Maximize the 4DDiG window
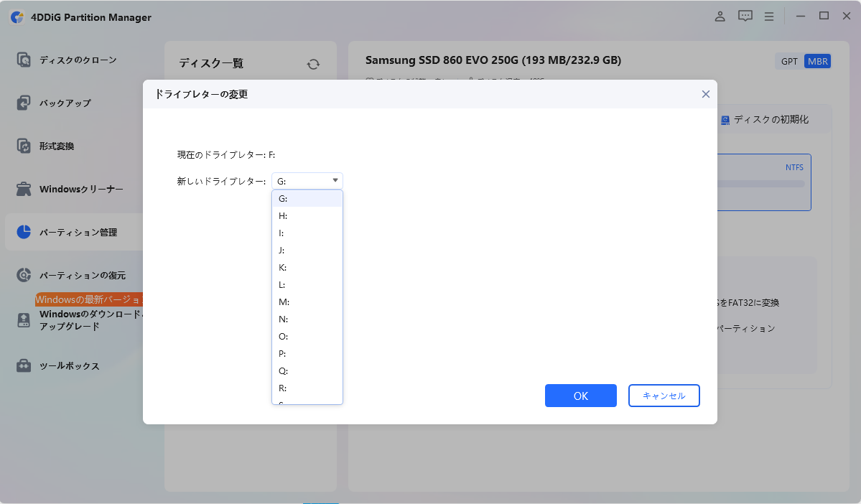Image resolution: width=861 pixels, height=504 pixels. 824,16
